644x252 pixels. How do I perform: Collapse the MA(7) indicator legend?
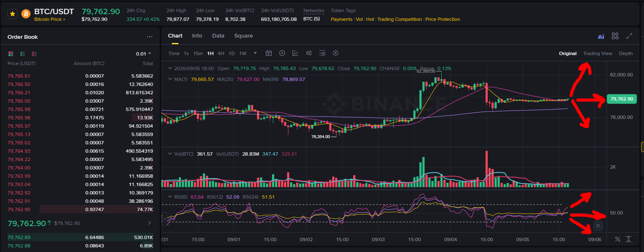pos(170,79)
